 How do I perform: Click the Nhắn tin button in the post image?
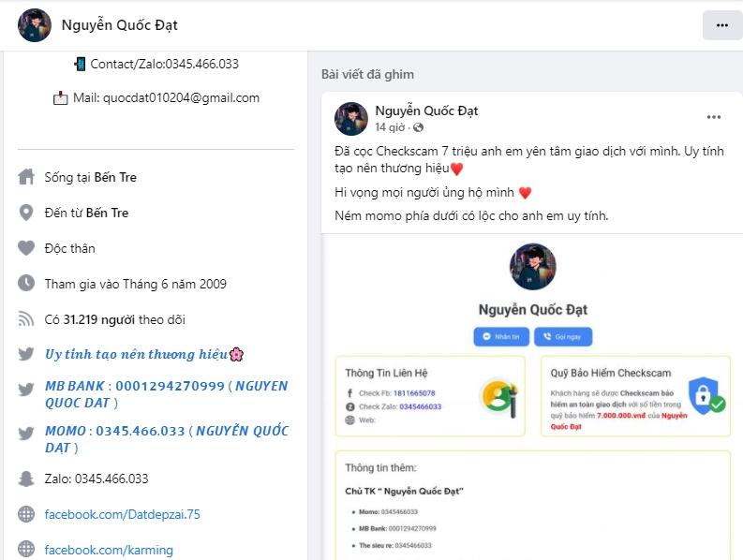tap(502, 337)
